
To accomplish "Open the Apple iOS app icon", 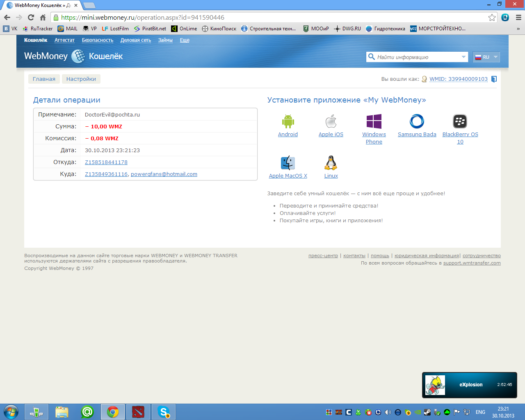I will pyautogui.click(x=331, y=121).
